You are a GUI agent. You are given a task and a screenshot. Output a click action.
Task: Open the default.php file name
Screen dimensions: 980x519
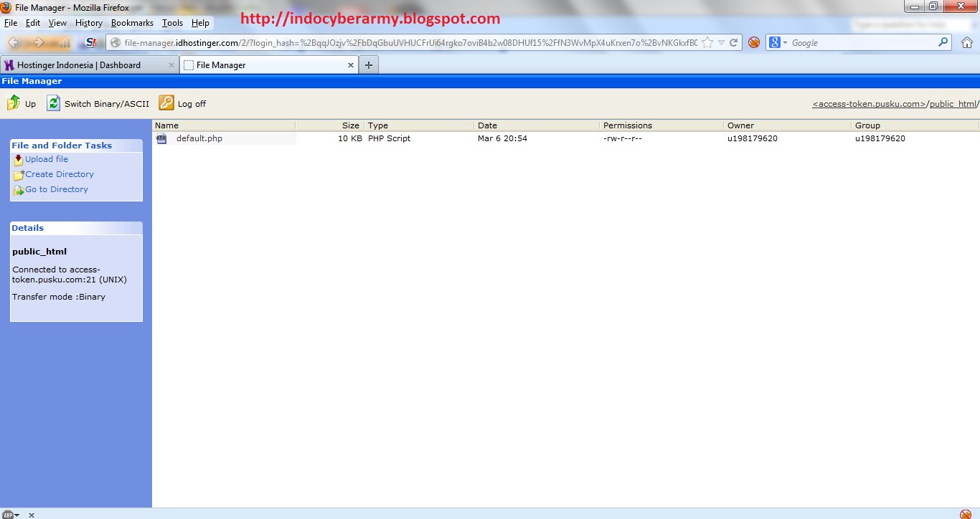tap(199, 138)
